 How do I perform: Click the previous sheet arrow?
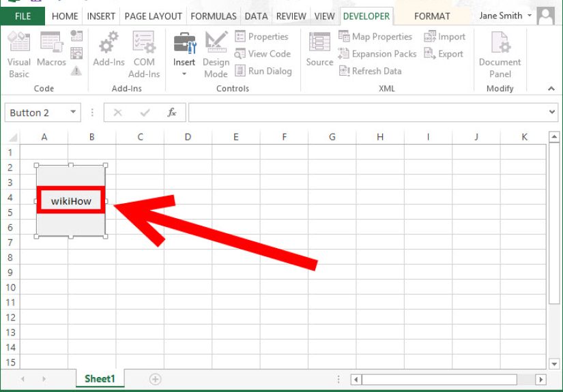tap(23, 379)
